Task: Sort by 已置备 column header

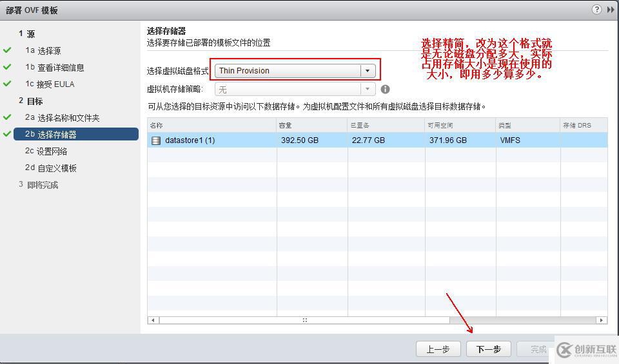Action: (386, 125)
